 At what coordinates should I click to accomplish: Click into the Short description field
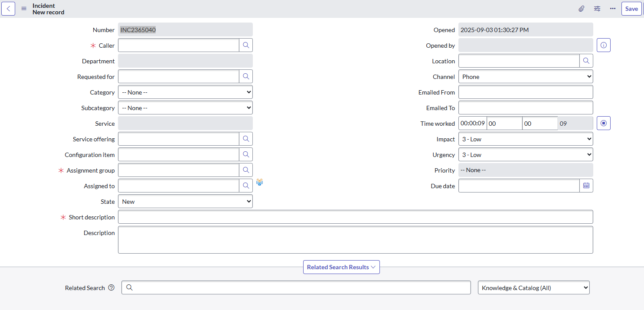pos(355,217)
